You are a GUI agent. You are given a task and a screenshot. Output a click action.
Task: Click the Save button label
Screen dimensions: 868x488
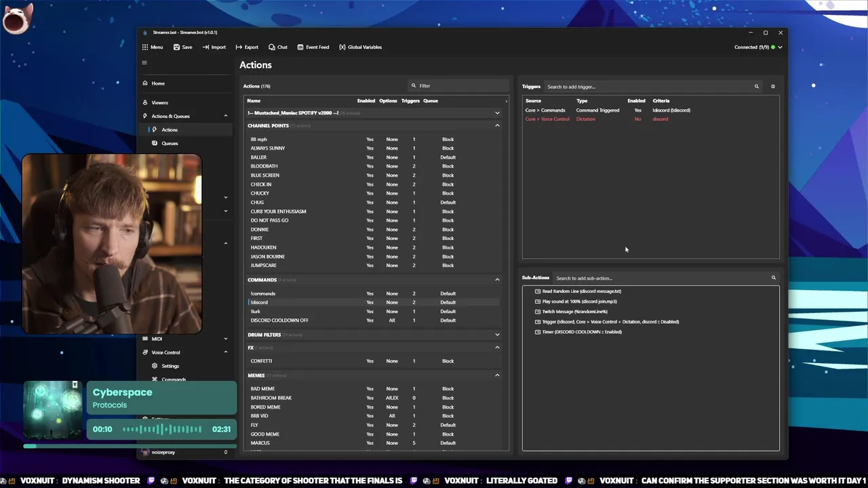[187, 47]
